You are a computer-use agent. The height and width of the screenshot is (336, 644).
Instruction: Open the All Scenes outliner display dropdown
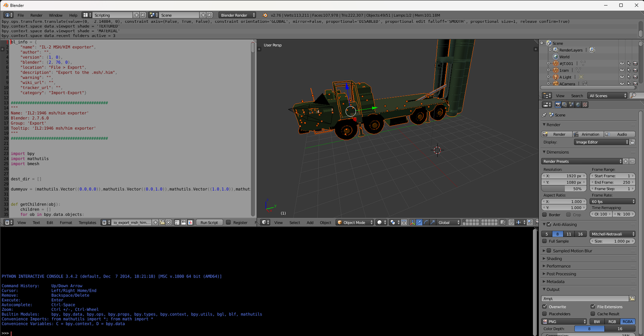(x=608, y=96)
